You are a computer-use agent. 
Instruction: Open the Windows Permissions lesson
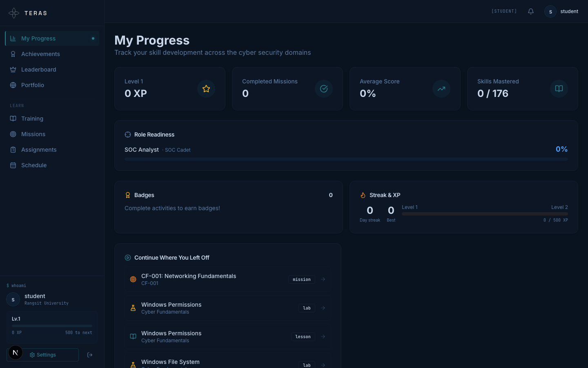pos(228,337)
